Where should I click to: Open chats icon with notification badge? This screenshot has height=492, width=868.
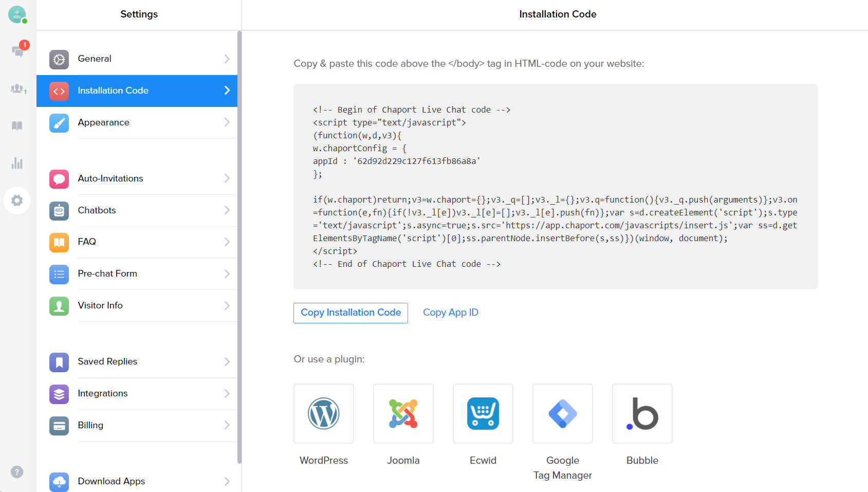point(18,51)
